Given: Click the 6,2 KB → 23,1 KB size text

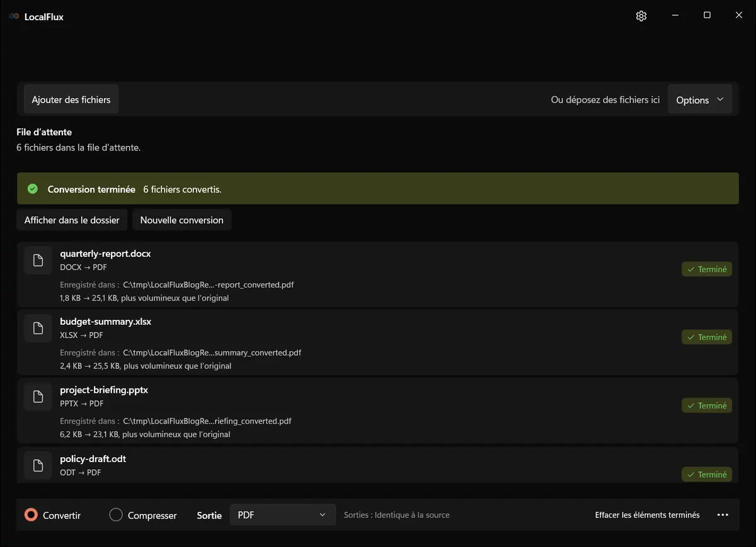Looking at the screenshot, I should point(145,434).
